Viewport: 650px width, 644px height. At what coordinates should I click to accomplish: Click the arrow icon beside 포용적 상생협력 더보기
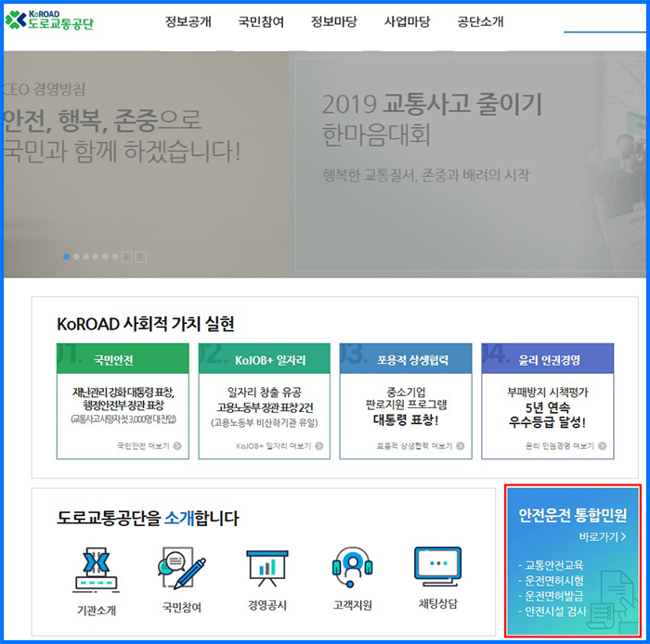461,446
